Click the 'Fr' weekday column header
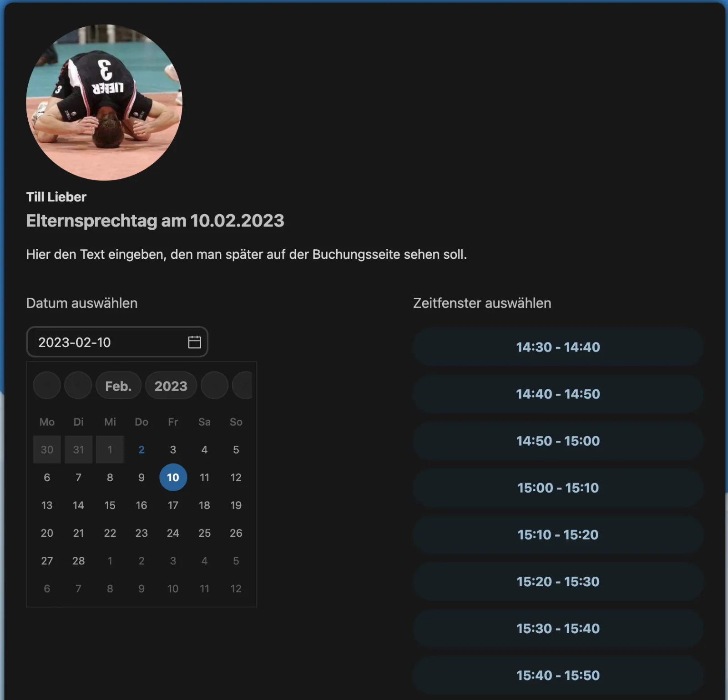Viewport: 728px width, 700px height. pyautogui.click(x=173, y=422)
